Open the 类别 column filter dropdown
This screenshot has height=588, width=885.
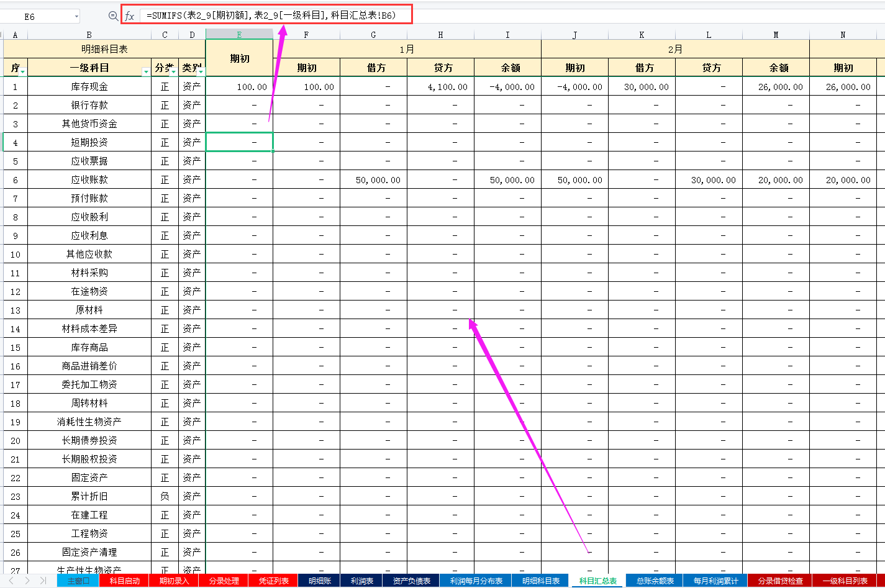pyautogui.click(x=201, y=72)
